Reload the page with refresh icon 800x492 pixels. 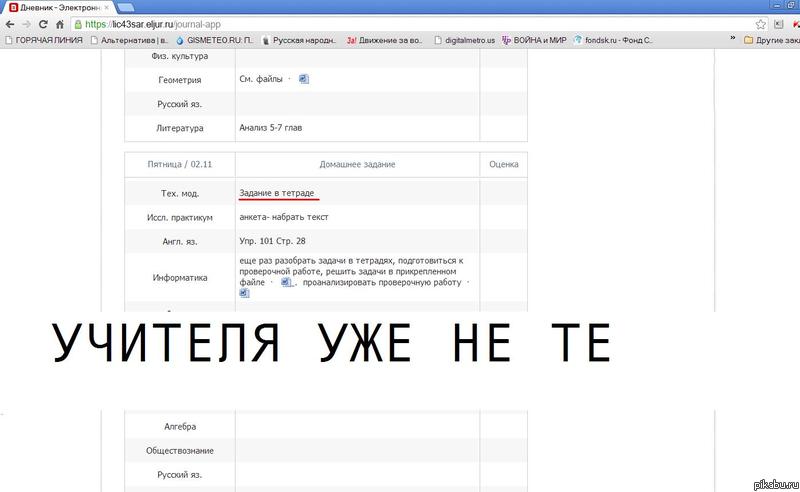coord(43,24)
